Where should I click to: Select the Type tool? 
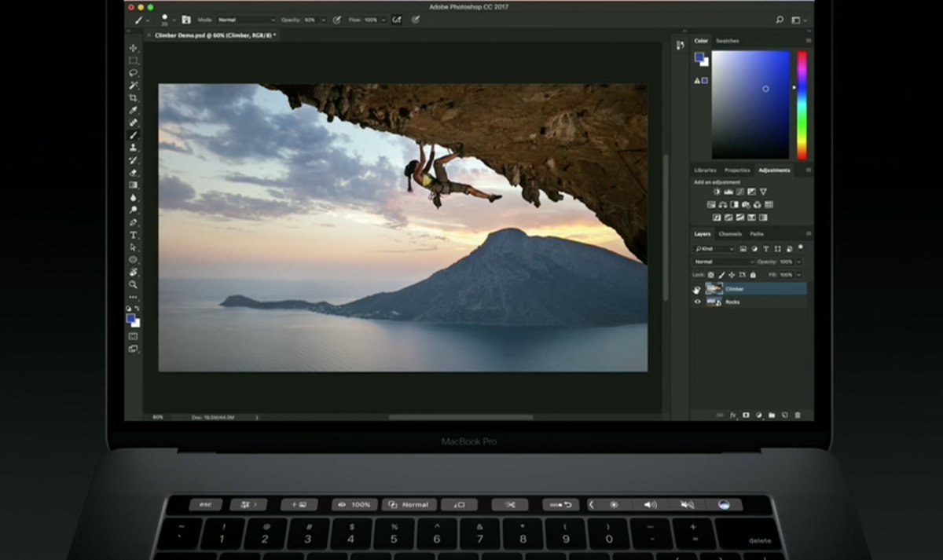click(x=134, y=235)
